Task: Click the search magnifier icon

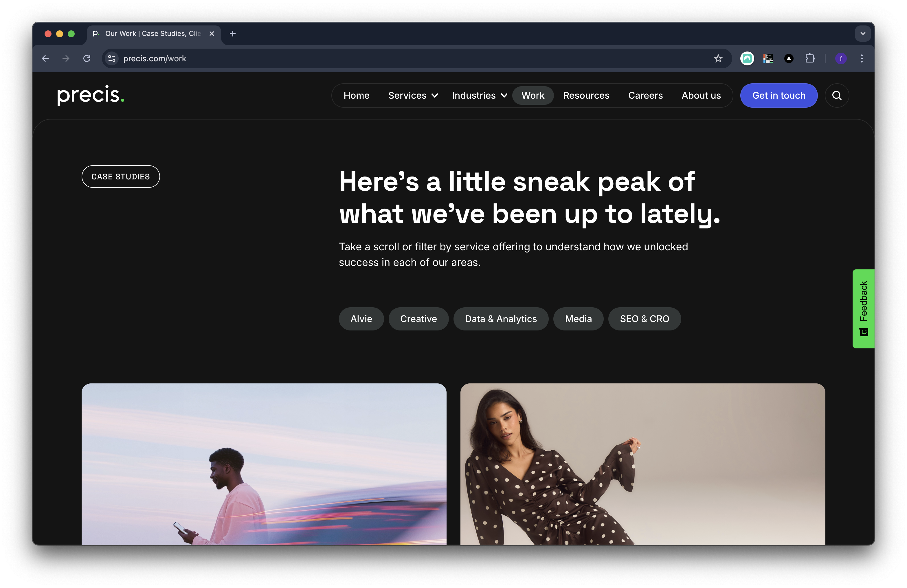Action: point(836,96)
